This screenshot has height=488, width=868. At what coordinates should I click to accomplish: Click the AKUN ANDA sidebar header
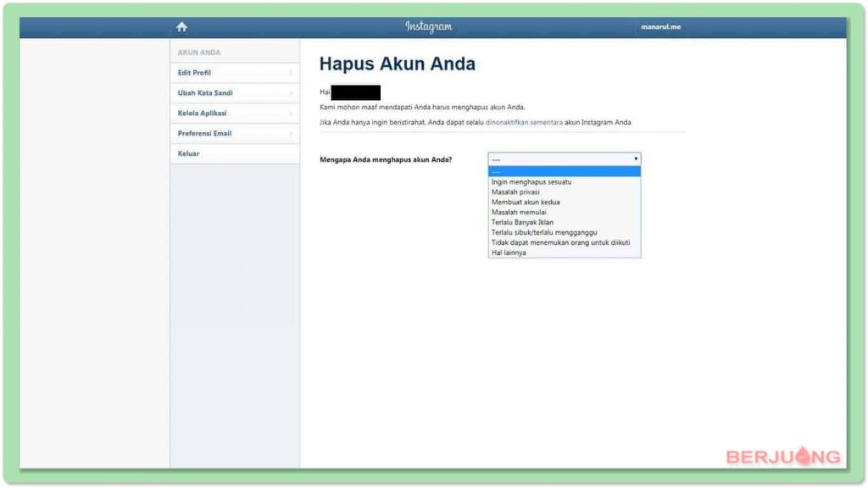pos(198,52)
